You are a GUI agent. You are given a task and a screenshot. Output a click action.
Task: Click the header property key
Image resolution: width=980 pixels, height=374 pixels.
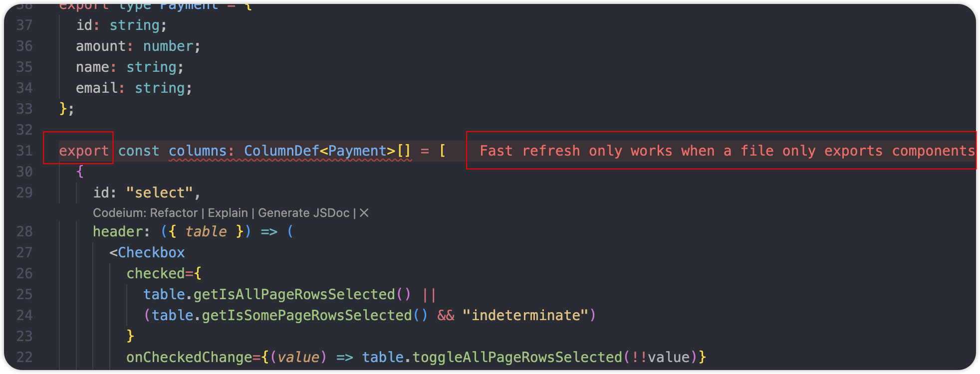119,231
